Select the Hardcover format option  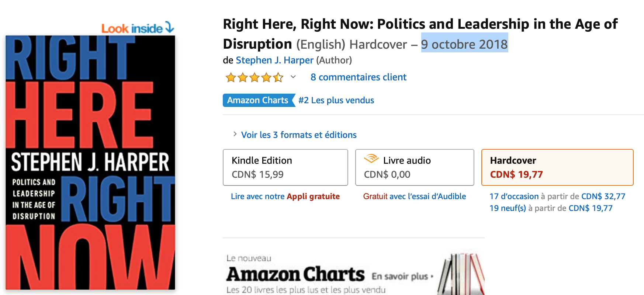point(557,167)
